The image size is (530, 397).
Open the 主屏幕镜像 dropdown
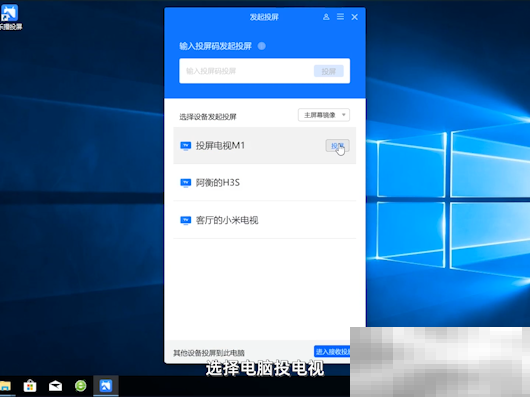[324, 115]
